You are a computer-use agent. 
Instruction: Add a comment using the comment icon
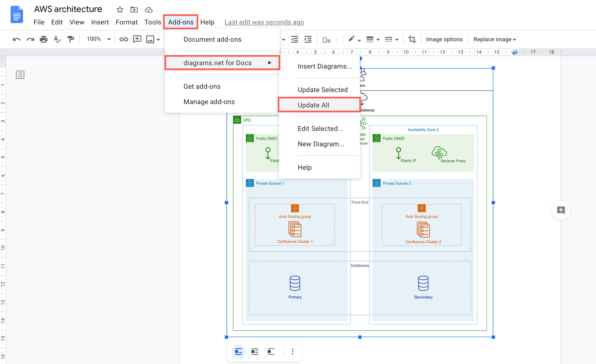pyautogui.click(x=137, y=39)
